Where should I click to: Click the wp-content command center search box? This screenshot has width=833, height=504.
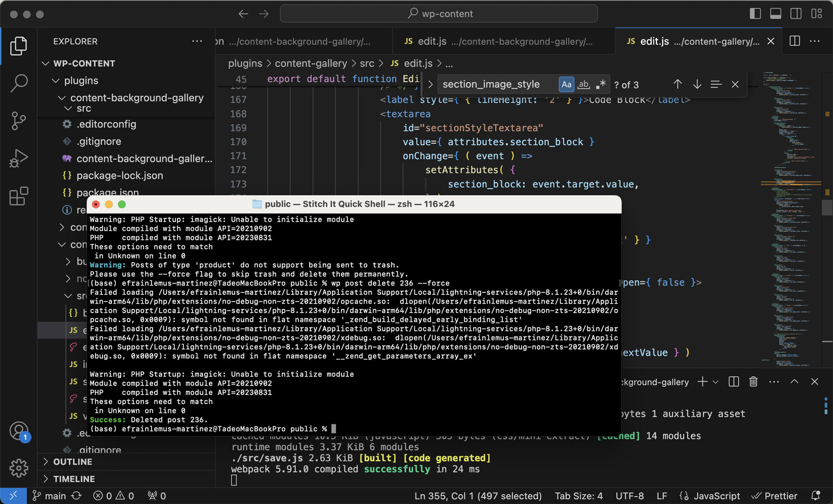click(439, 14)
